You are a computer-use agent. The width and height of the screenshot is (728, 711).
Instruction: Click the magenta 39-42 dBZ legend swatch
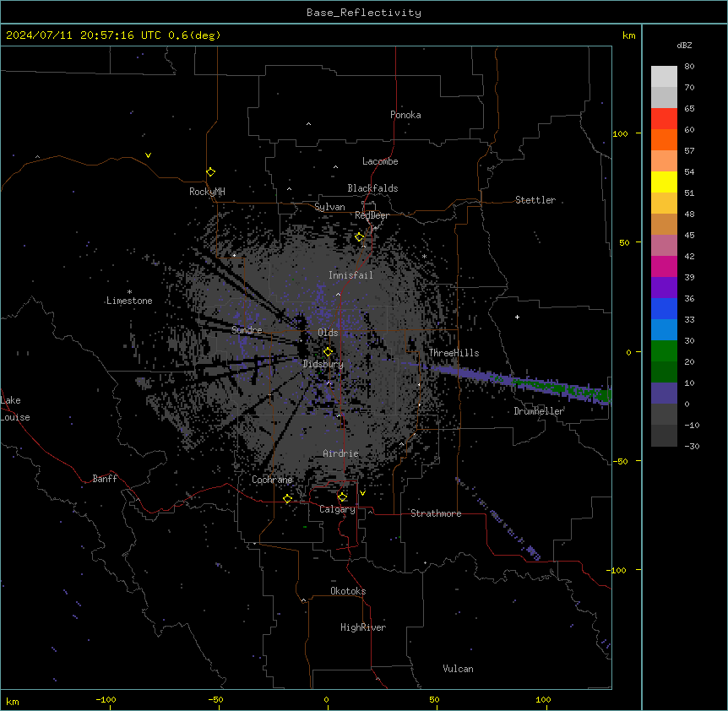click(664, 266)
